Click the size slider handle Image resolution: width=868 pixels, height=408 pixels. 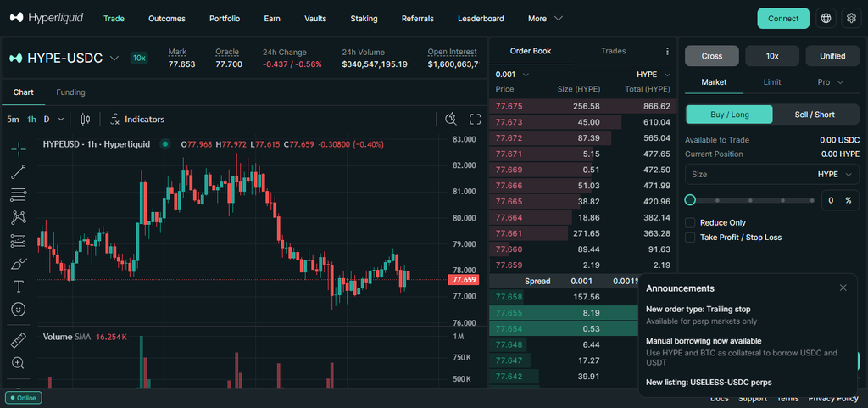point(690,200)
